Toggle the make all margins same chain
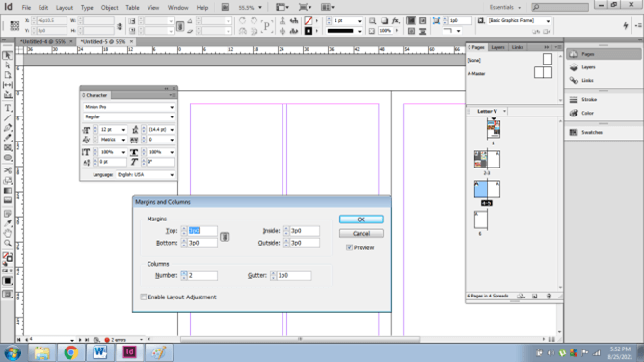The height and width of the screenshot is (362, 644). [x=225, y=237]
